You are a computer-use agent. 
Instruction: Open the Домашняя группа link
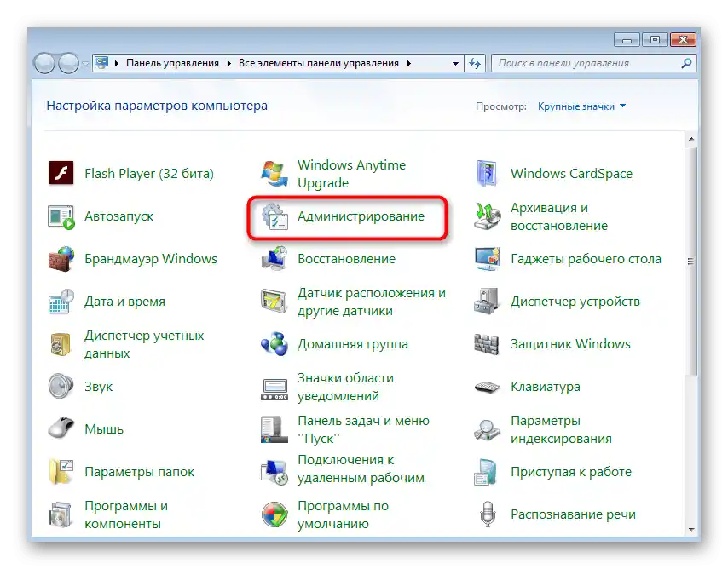tap(353, 344)
